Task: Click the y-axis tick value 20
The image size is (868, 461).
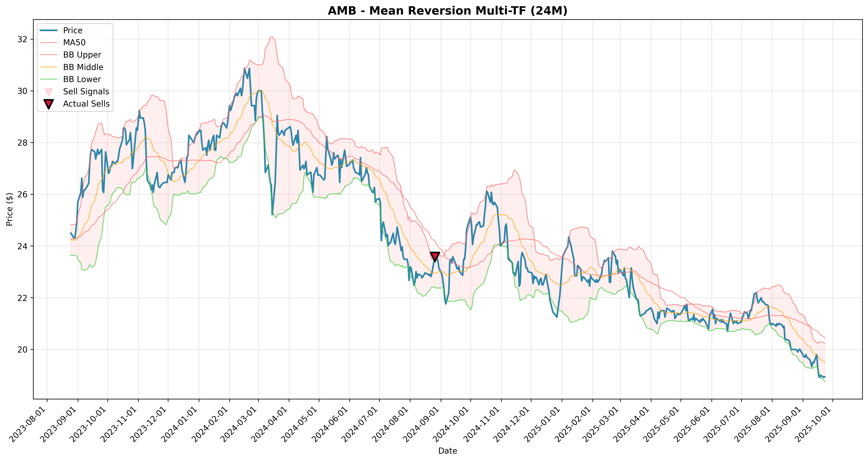Action: point(22,350)
